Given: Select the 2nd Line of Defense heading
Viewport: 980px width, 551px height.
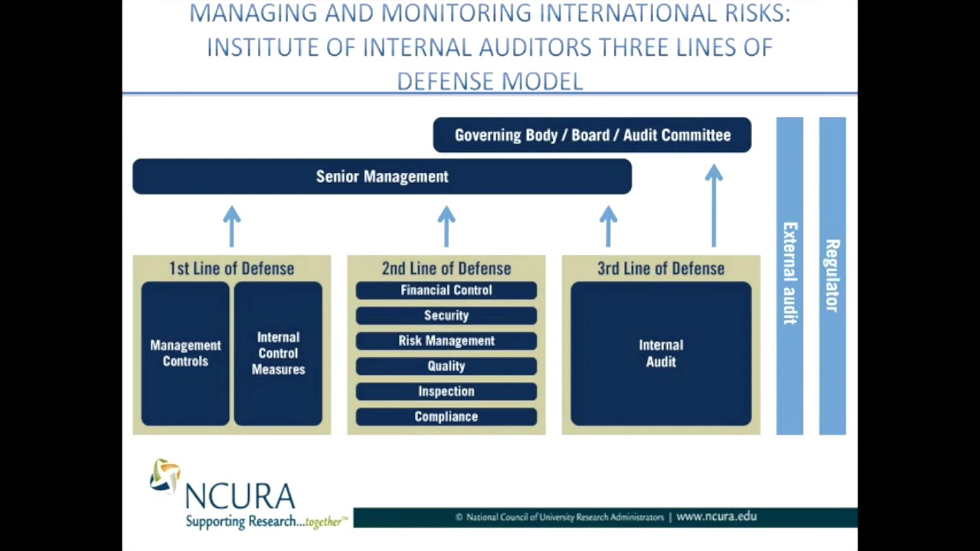Looking at the screenshot, I should [446, 269].
